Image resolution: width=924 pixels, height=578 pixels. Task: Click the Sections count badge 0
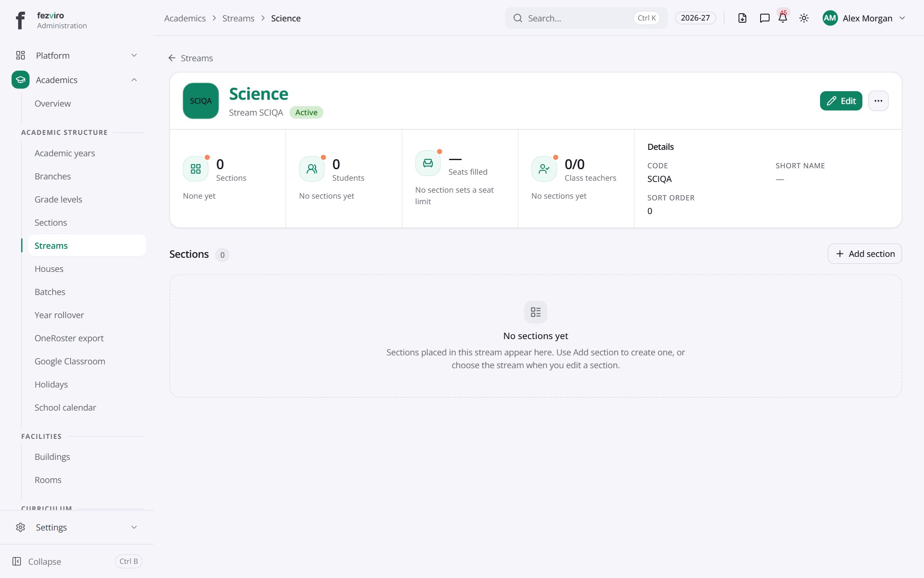pos(222,255)
